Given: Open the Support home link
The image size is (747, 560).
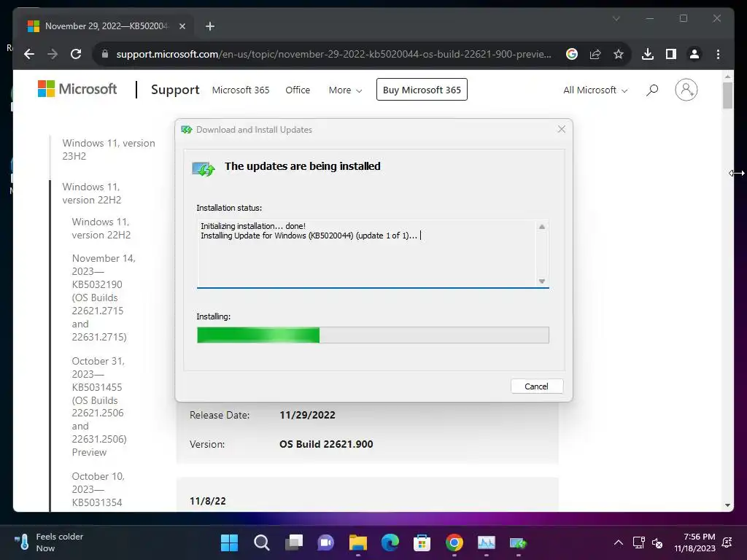Looking at the screenshot, I should coord(175,90).
